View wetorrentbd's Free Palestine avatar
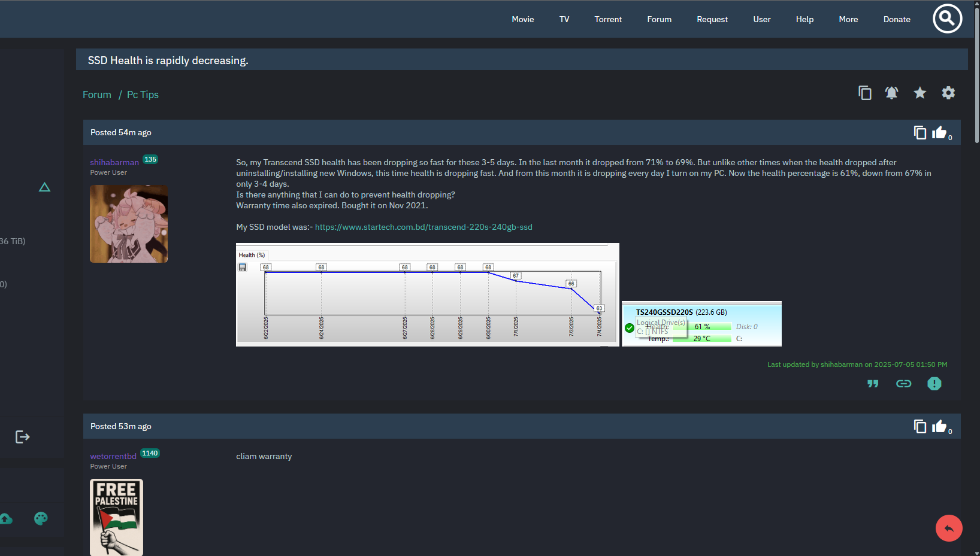Viewport: 980px width, 556px height. 116,517
